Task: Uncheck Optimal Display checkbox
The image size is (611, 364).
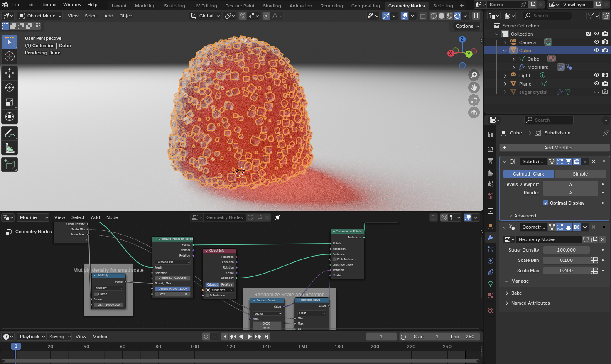Action: coord(546,203)
